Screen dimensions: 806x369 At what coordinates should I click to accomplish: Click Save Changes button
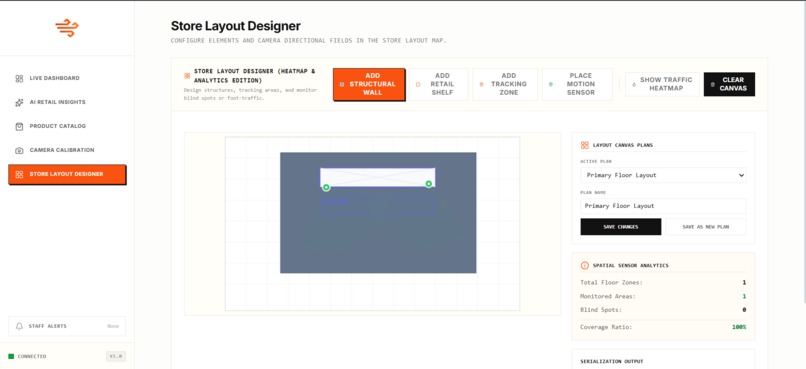point(620,227)
